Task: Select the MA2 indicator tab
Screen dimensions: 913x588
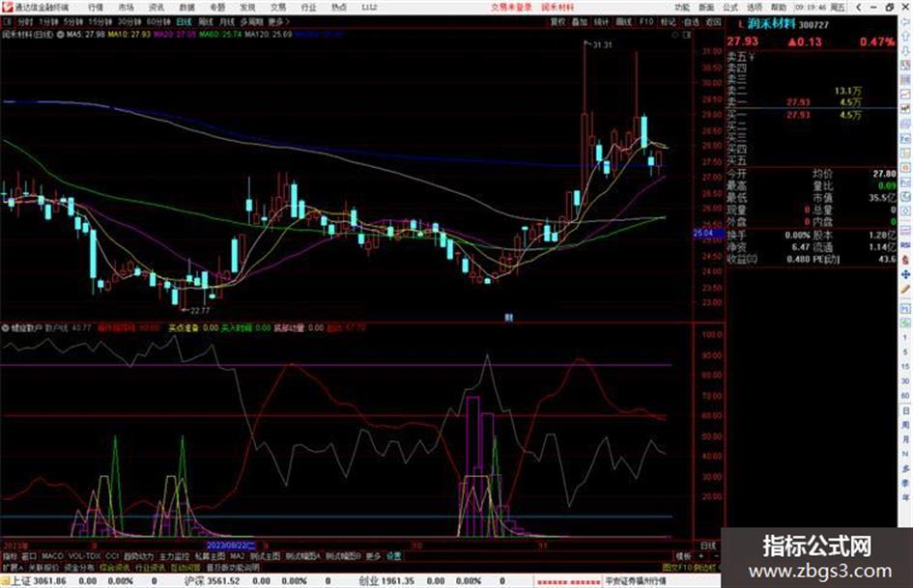Action: (x=237, y=556)
